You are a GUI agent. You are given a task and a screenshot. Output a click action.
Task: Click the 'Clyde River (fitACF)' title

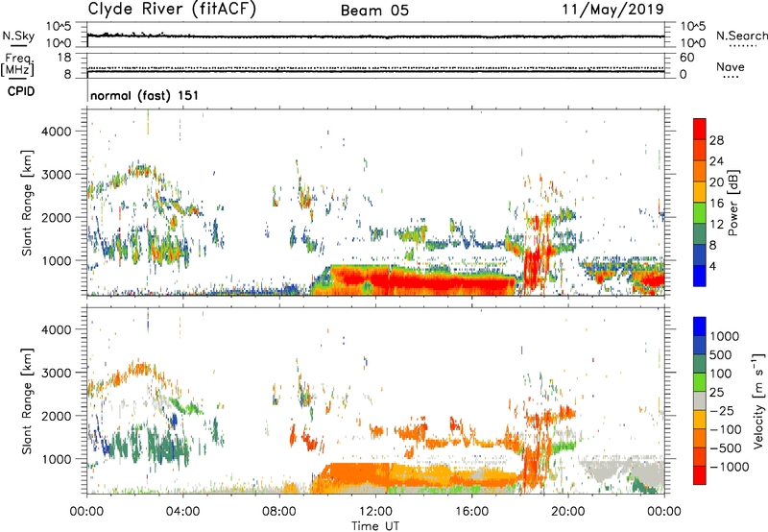(x=172, y=9)
